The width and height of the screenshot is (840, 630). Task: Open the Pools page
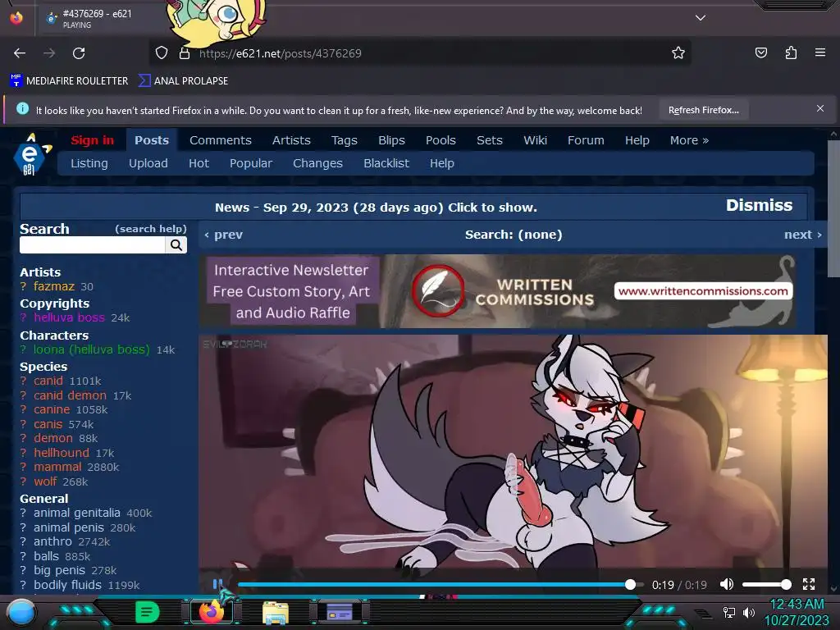(x=441, y=140)
